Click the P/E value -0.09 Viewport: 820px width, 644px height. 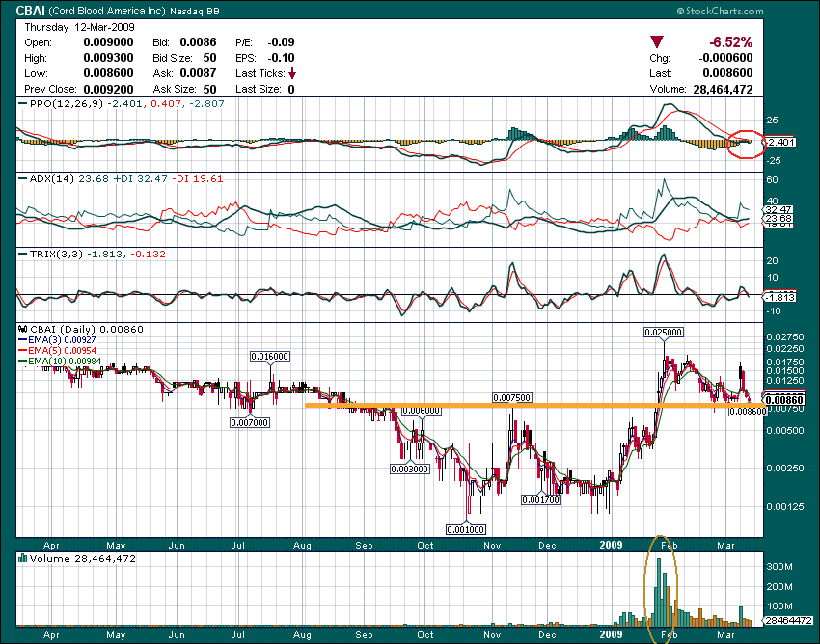click(x=282, y=42)
